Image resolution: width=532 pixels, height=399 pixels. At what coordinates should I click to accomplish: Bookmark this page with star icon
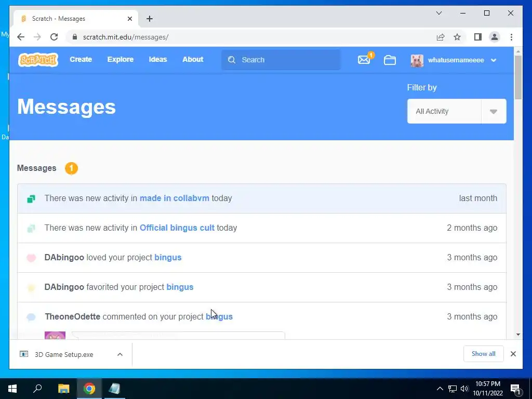[x=457, y=37]
